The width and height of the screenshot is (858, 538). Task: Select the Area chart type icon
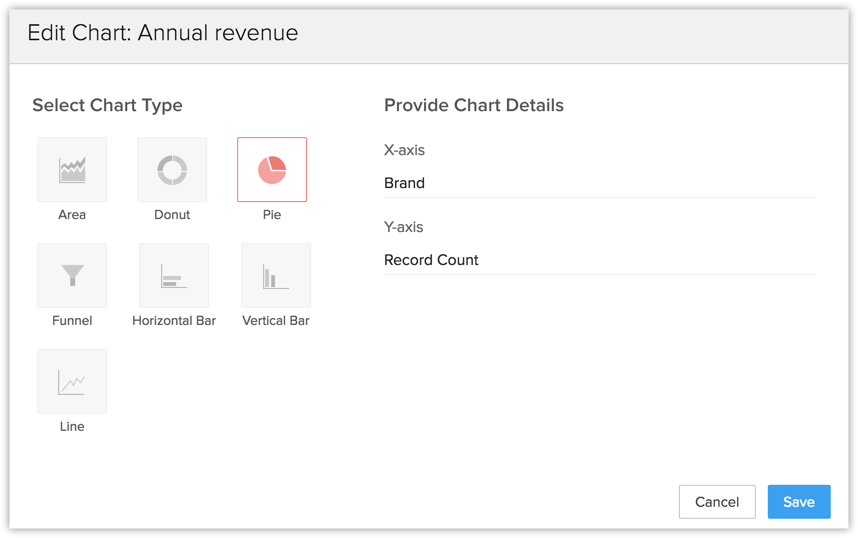point(72,170)
